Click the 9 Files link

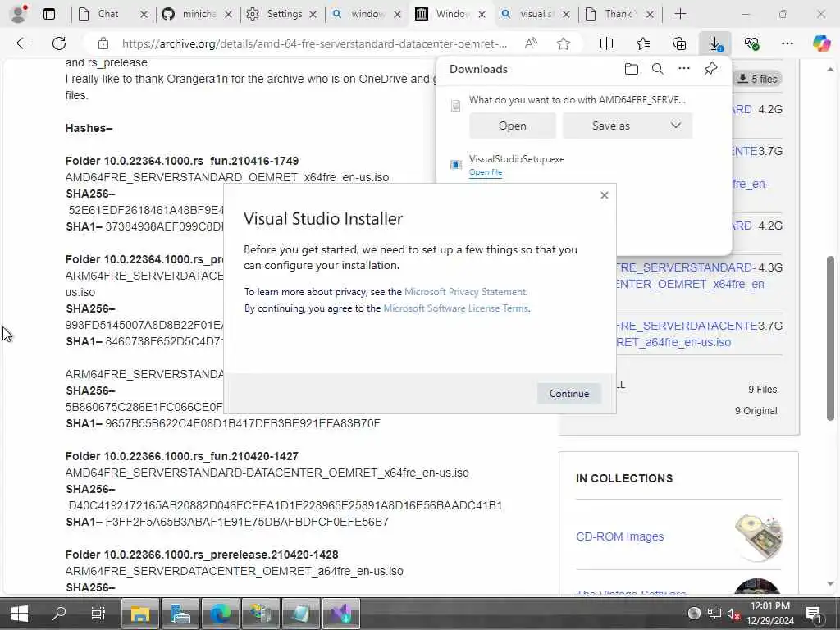coord(762,390)
